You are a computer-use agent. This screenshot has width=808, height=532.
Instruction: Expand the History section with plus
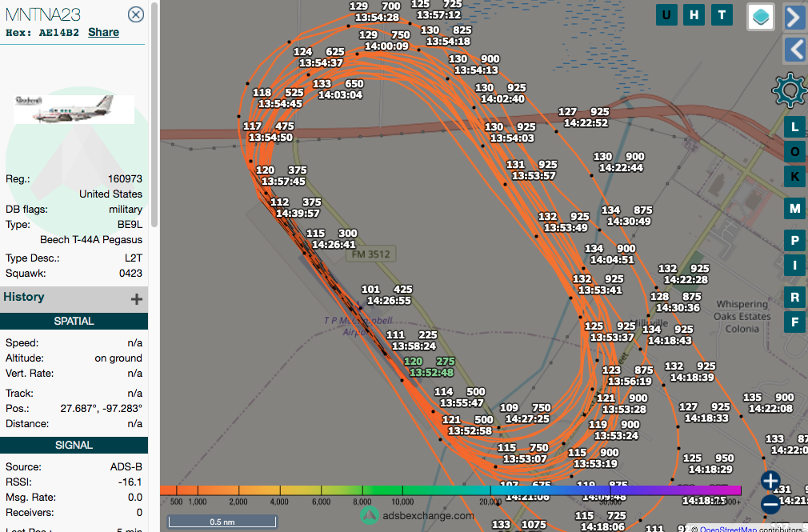pos(137,299)
